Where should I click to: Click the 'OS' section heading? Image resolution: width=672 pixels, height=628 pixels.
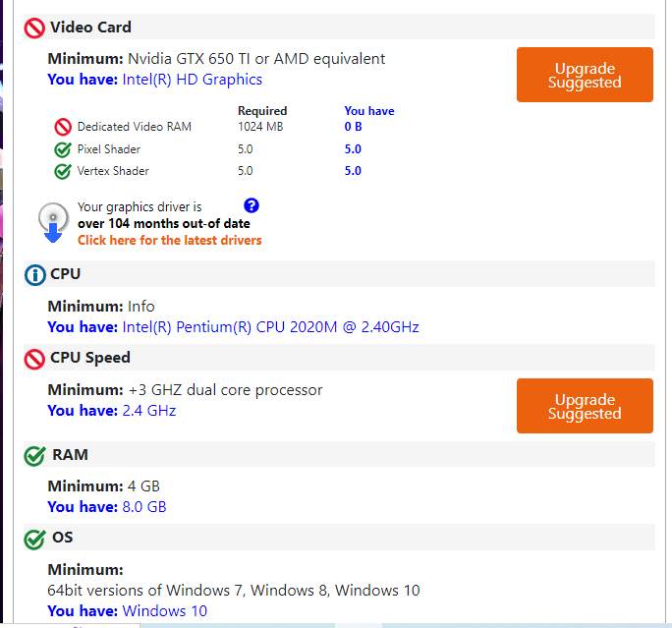click(x=63, y=538)
